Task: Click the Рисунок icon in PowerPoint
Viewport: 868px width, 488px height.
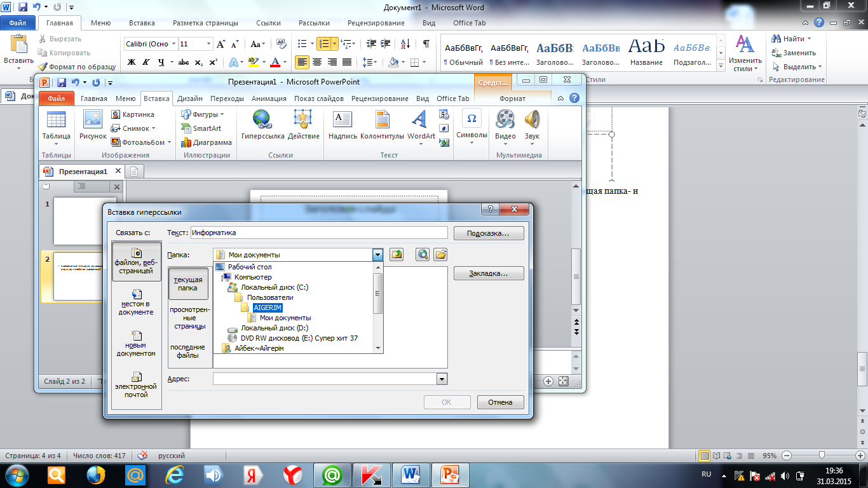Action: point(93,125)
